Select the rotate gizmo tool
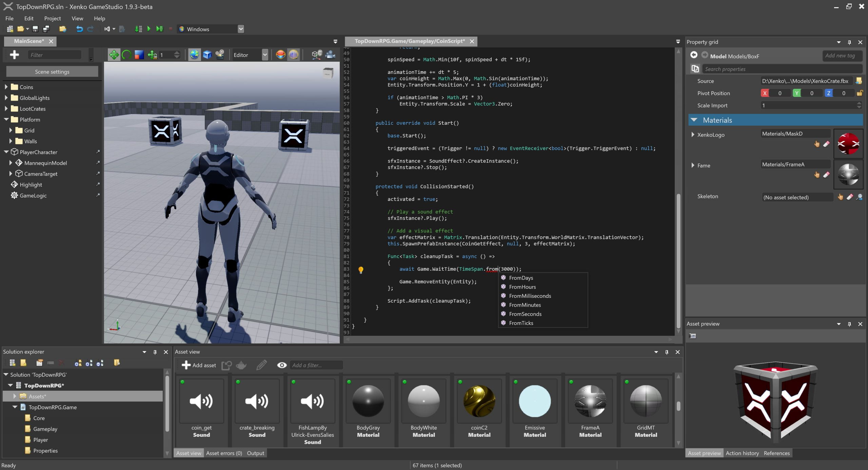 point(126,54)
